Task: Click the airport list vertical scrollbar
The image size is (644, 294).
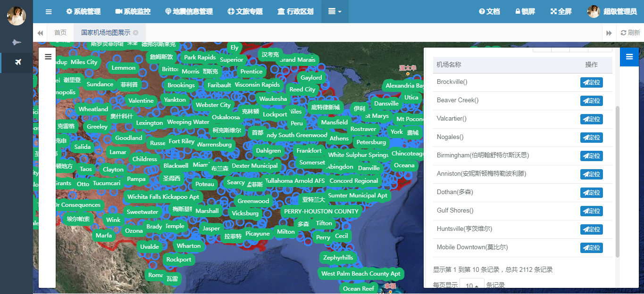Action: [618, 181]
